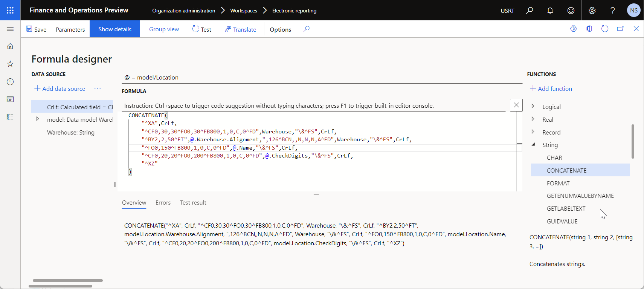
Task: Expand the model data source node
Action: pyautogui.click(x=37, y=119)
